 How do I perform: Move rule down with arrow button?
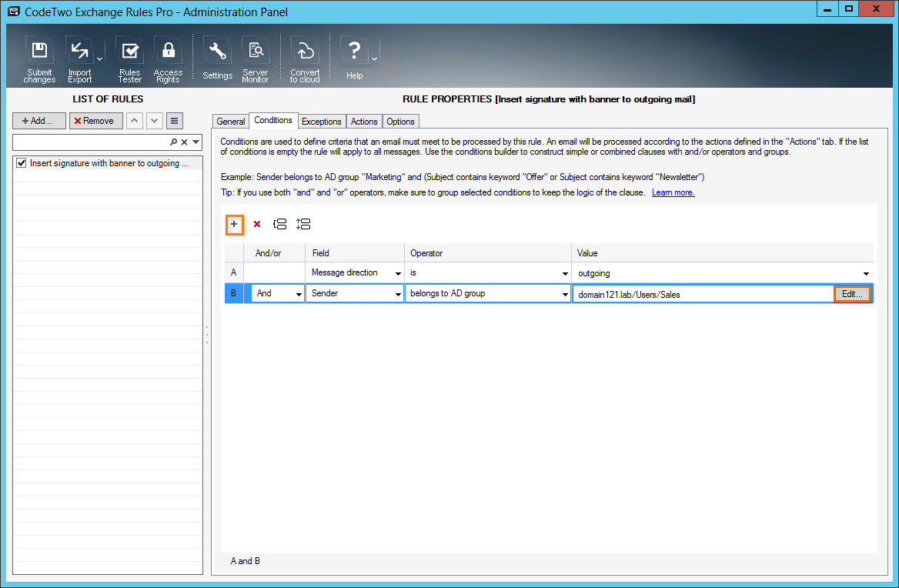point(154,121)
